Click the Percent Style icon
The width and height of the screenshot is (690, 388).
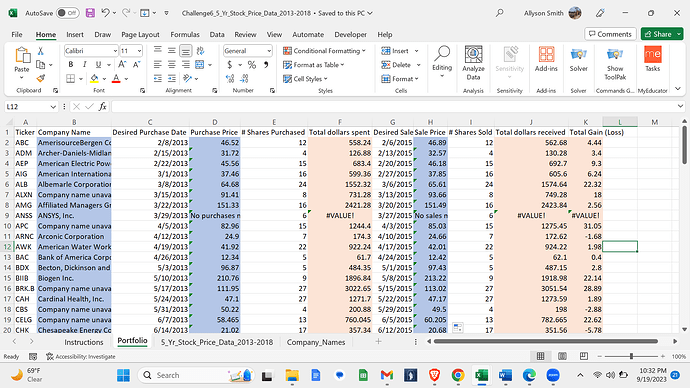pyautogui.click(x=252, y=65)
